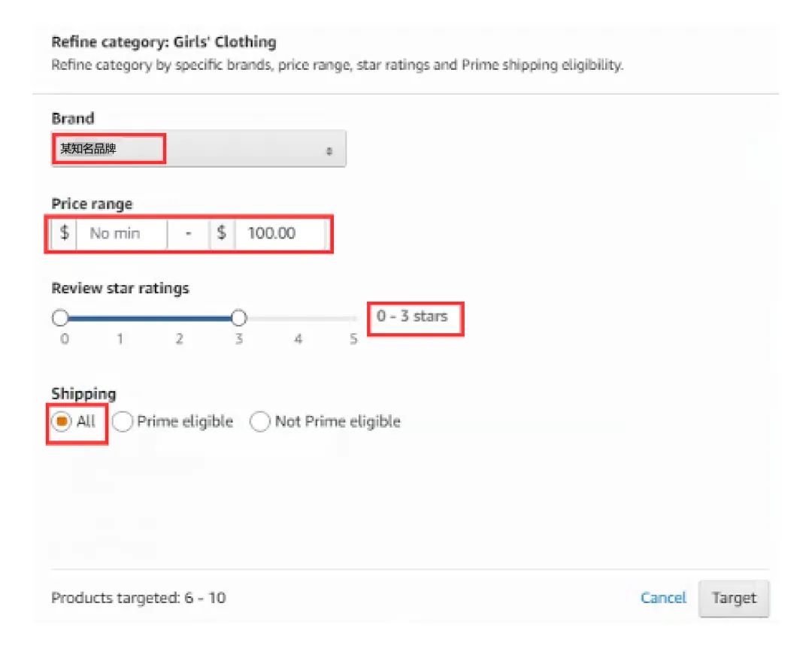The image size is (812, 652).
Task: Open the Brand dropdown
Action: [198, 149]
